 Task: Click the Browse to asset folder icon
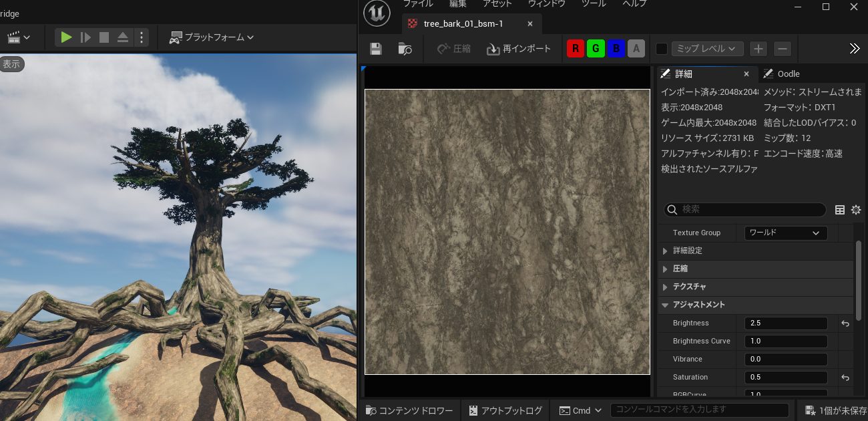click(405, 49)
